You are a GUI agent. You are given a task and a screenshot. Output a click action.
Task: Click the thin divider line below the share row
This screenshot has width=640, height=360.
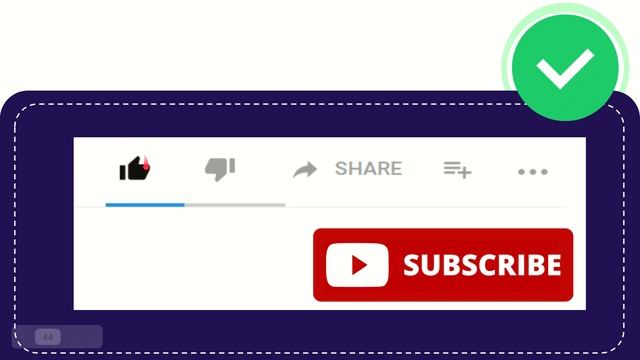pyautogui.click(x=320, y=207)
